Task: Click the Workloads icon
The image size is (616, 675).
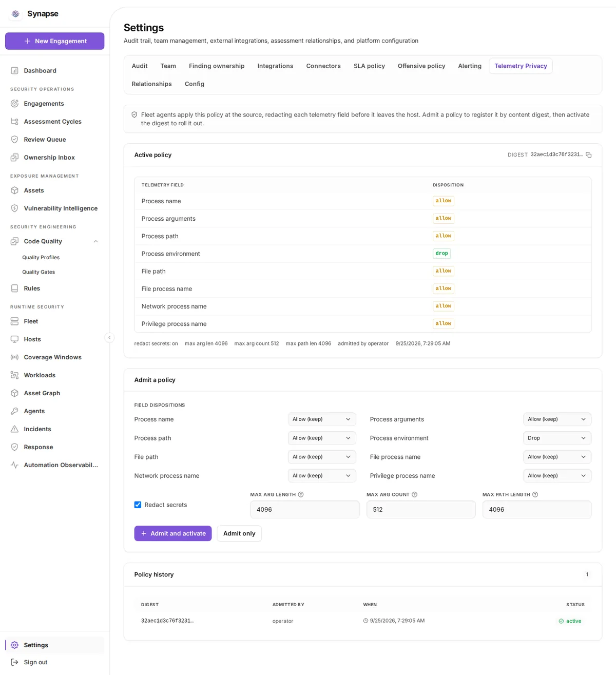Action: [14, 375]
